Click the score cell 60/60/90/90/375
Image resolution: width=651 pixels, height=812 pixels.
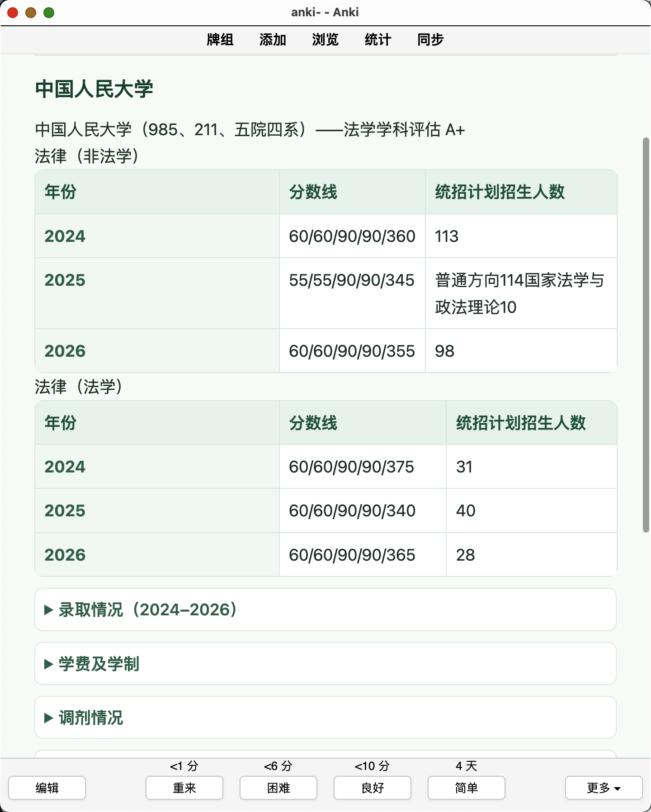[x=363, y=467]
